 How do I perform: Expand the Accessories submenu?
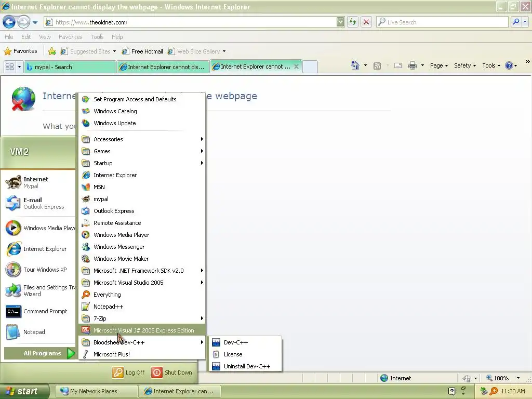(142, 139)
